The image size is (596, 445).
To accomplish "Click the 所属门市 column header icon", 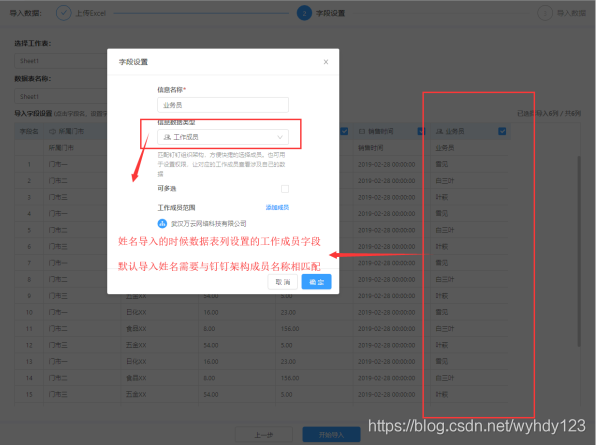I will 52,131.
